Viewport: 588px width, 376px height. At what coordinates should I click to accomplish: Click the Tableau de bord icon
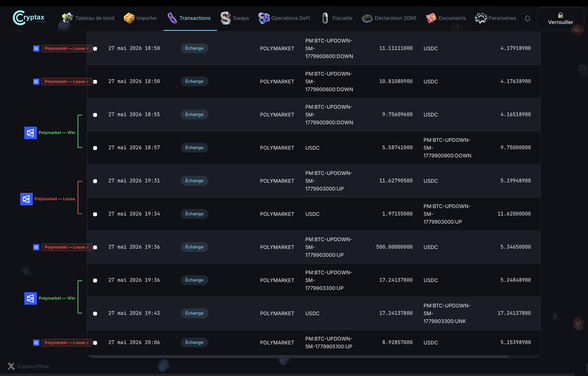67,18
